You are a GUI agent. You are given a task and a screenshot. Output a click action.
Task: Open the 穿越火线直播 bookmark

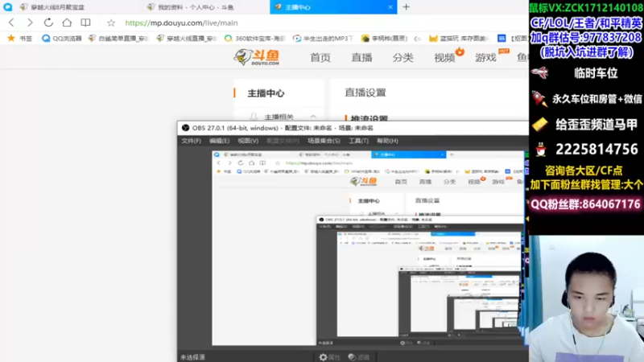tap(187, 38)
